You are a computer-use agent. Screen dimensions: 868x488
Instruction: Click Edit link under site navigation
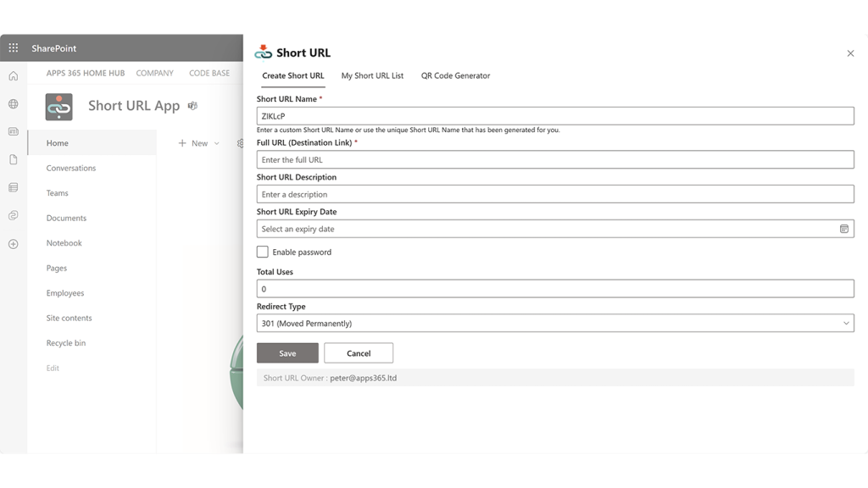[53, 368]
